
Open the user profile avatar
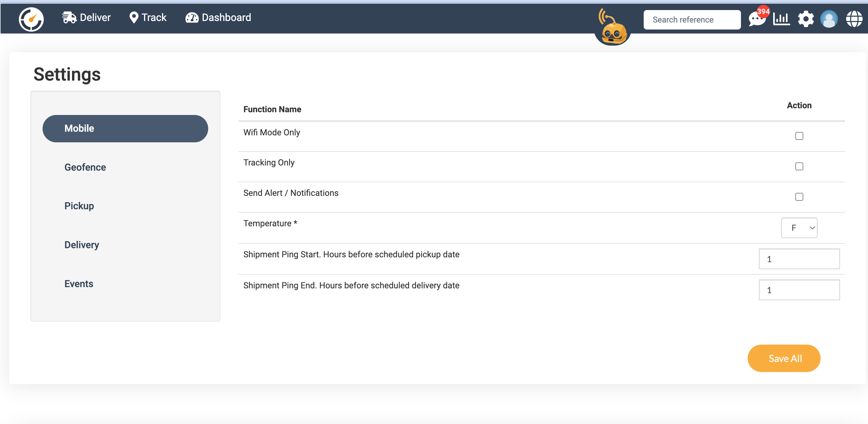[830, 19]
